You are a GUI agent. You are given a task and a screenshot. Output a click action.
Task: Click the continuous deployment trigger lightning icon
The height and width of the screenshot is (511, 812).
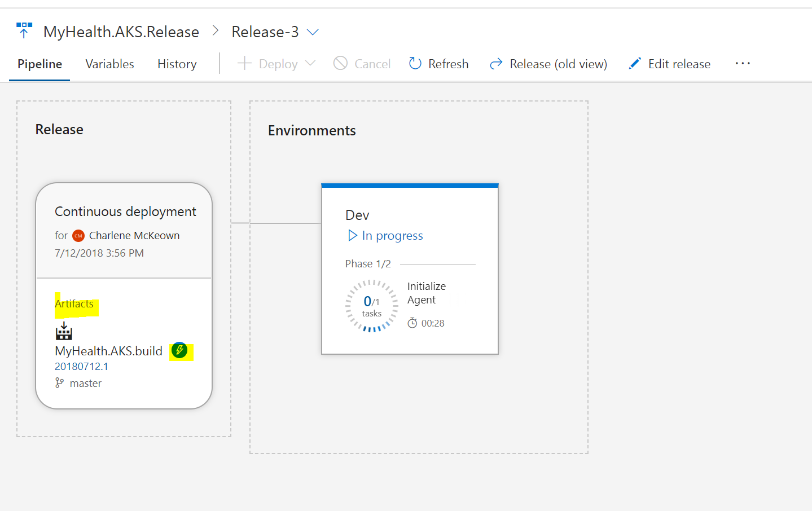coord(179,350)
